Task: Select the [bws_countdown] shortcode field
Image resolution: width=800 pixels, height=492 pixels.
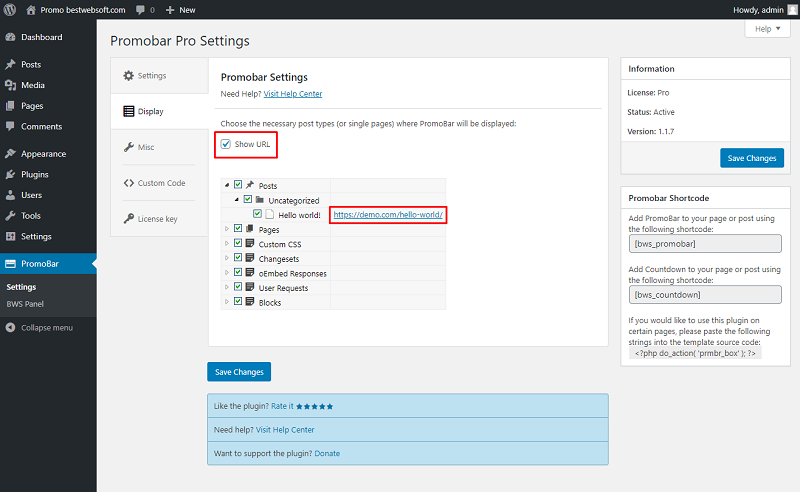Action: coord(705,294)
